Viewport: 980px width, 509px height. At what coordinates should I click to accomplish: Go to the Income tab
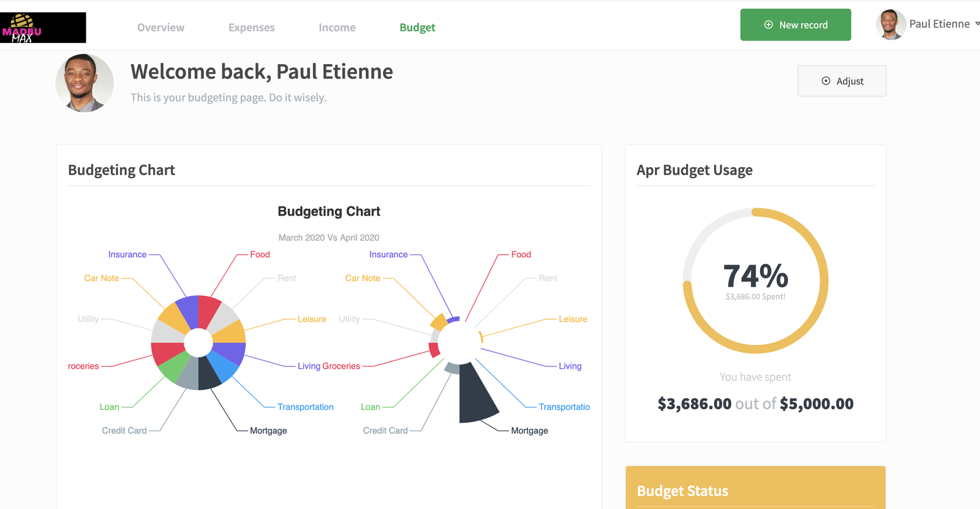coord(337,28)
